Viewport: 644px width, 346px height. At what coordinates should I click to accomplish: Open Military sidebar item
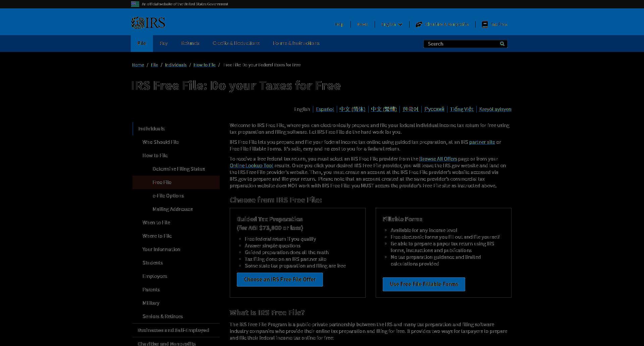pos(151,303)
